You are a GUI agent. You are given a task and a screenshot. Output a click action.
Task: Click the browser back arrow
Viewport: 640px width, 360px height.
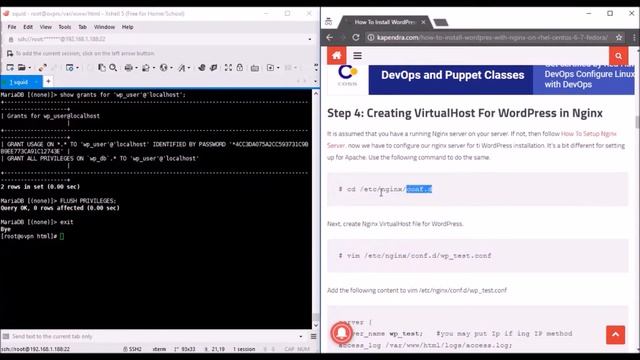click(x=329, y=38)
